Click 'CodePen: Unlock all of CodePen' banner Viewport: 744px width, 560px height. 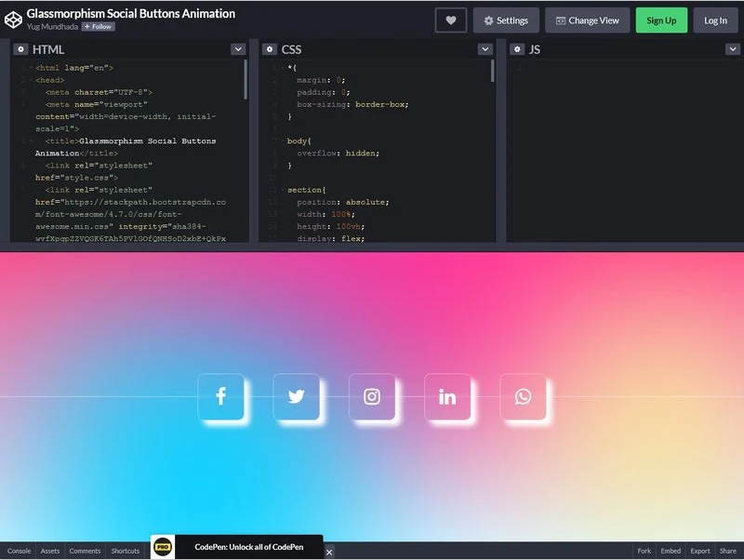(248, 547)
